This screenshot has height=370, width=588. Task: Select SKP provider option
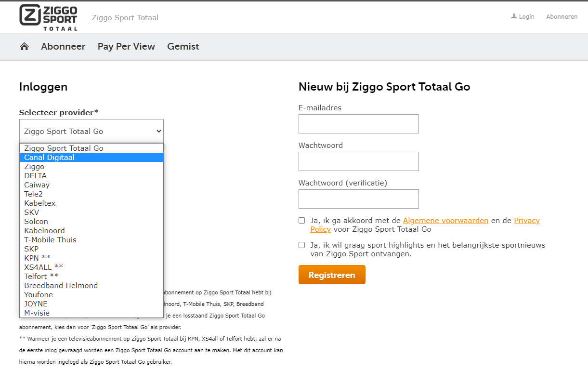pyautogui.click(x=91, y=249)
